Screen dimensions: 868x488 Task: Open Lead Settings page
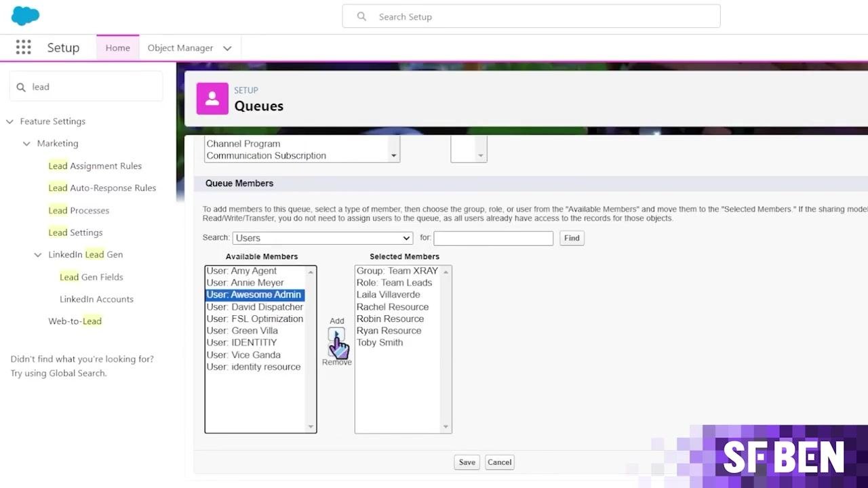pyautogui.click(x=75, y=232)
